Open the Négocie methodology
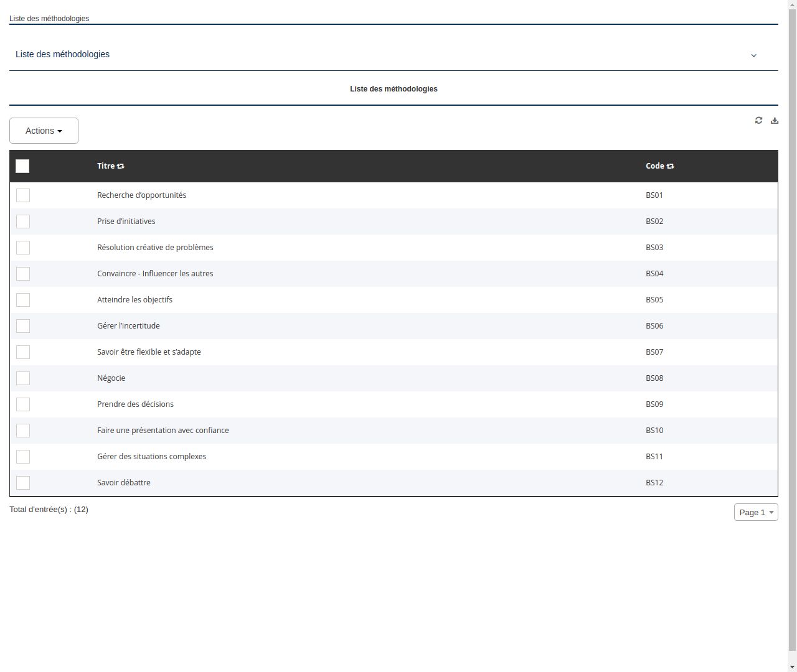797x672 pixels. (111, 378)
